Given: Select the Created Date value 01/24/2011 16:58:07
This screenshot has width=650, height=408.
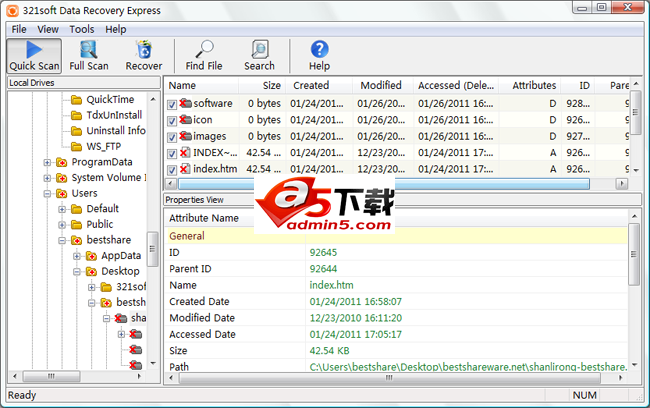Looking at the screenshot, I should pyautogui.click(x=356, y=302).
